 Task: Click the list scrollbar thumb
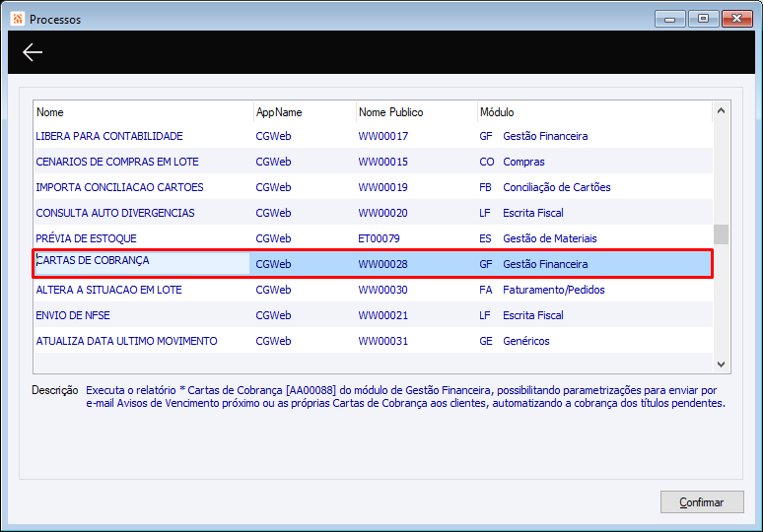[721, 234]
